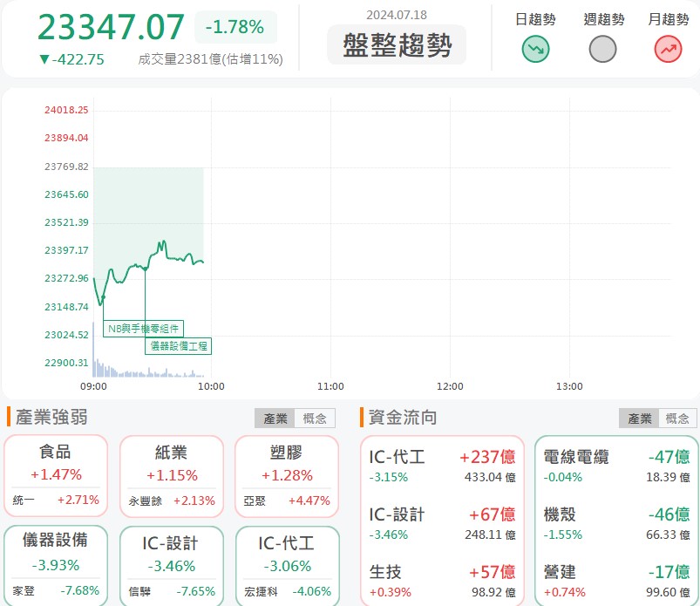
Task: Select 概念 tab in 資金流向 section
Action: pyautogui.click(x=677, y=419)
